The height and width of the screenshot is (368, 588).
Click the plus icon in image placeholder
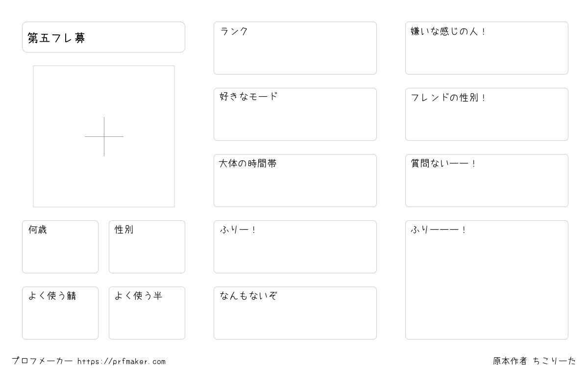click(x=104, y=136)
